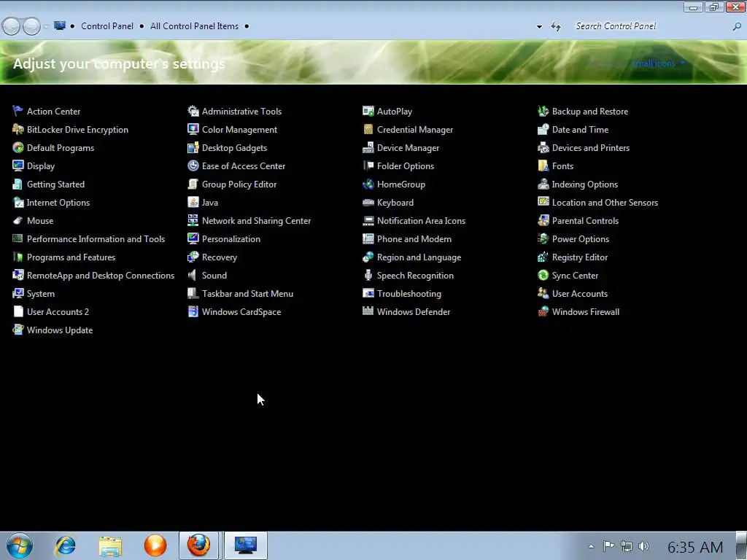
Task: Open the Windows Update icon
Action: (18, 330)
